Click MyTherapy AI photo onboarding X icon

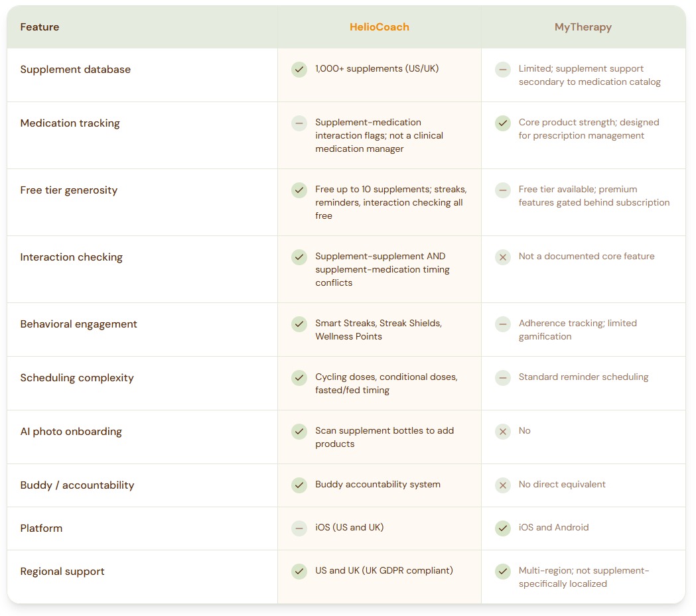point(503,432)
